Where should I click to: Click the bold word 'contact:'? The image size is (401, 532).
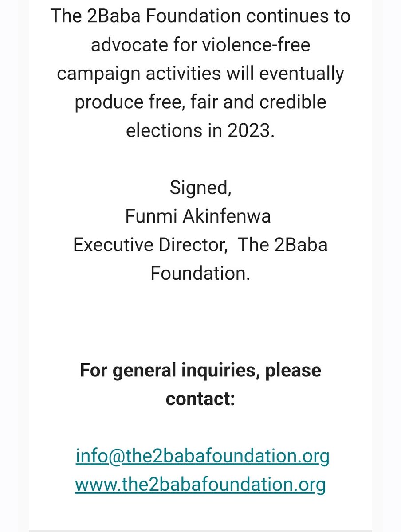pyautogui.click(x=200, y=399)
